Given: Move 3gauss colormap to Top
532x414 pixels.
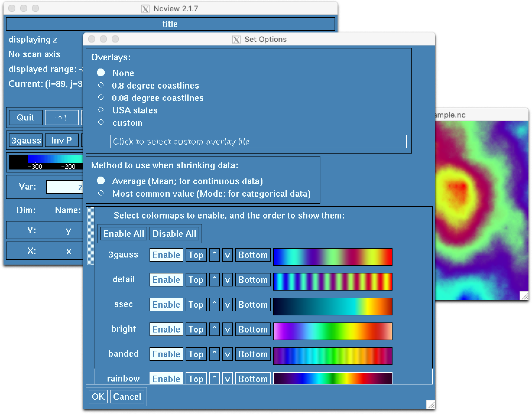Looking at the screenshot, I should (196, 255).
